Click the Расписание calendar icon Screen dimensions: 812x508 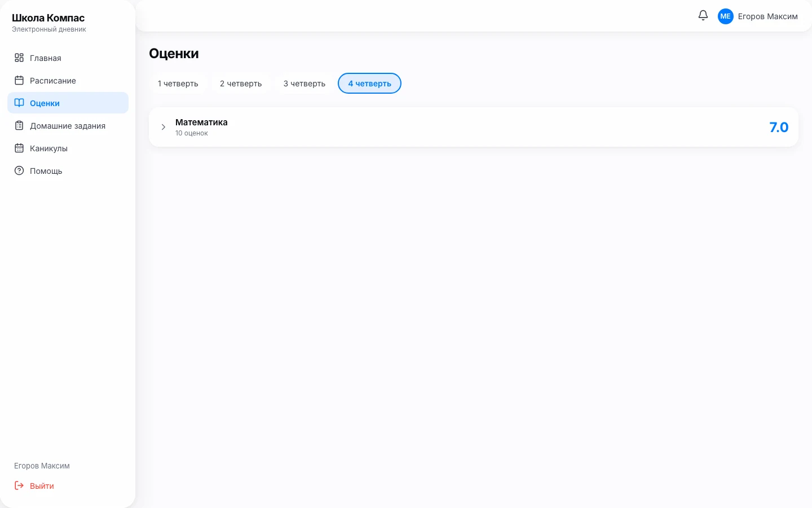pos(19,80)
